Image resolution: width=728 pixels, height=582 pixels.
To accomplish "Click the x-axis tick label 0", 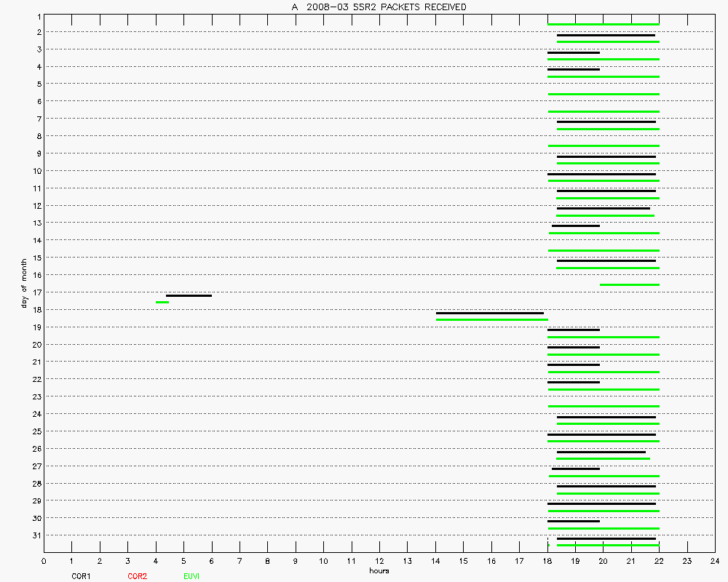I will [44, 562].
